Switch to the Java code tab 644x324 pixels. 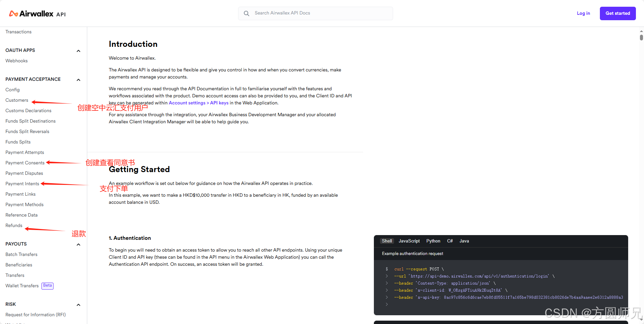(x=464, y=241)
